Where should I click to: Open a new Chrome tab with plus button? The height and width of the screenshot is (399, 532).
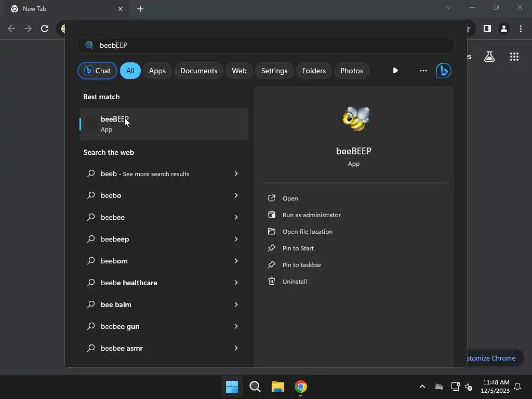coord(140,9)
